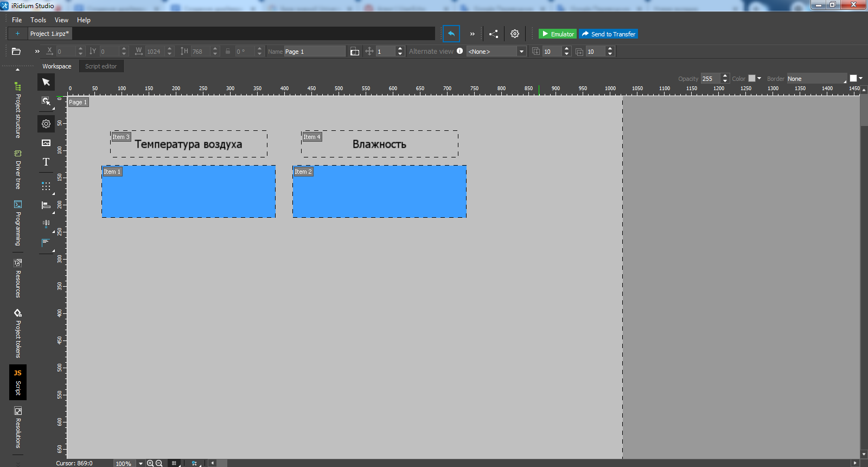The image size is (868, 467).
Task: Toggle the Project structure side panel
Action: click(18, 110)
